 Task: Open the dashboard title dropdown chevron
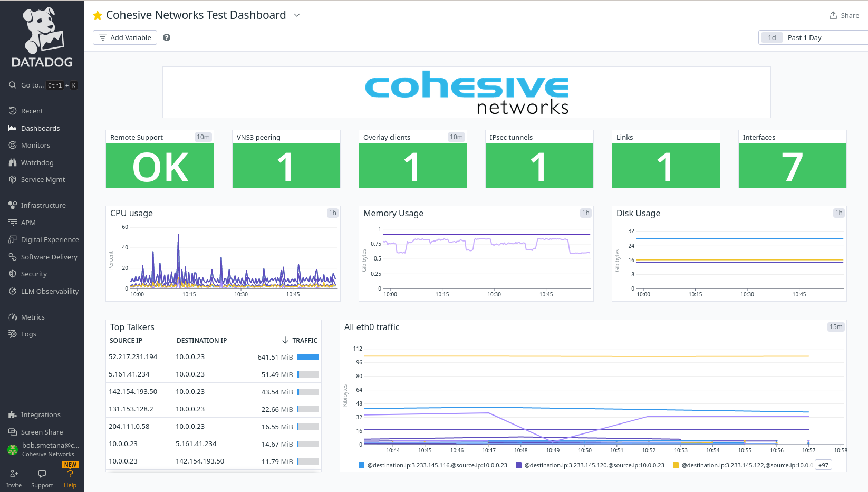click(297, 15)
